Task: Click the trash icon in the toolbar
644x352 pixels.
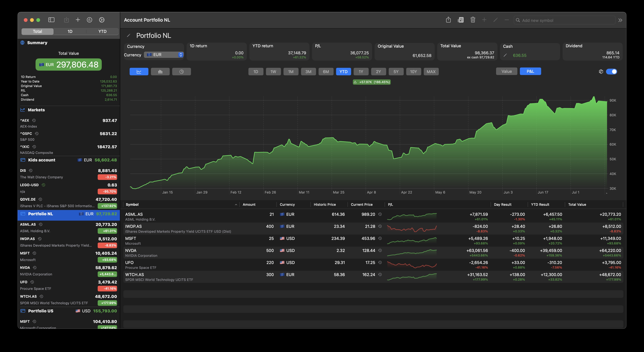Action: 473,20
